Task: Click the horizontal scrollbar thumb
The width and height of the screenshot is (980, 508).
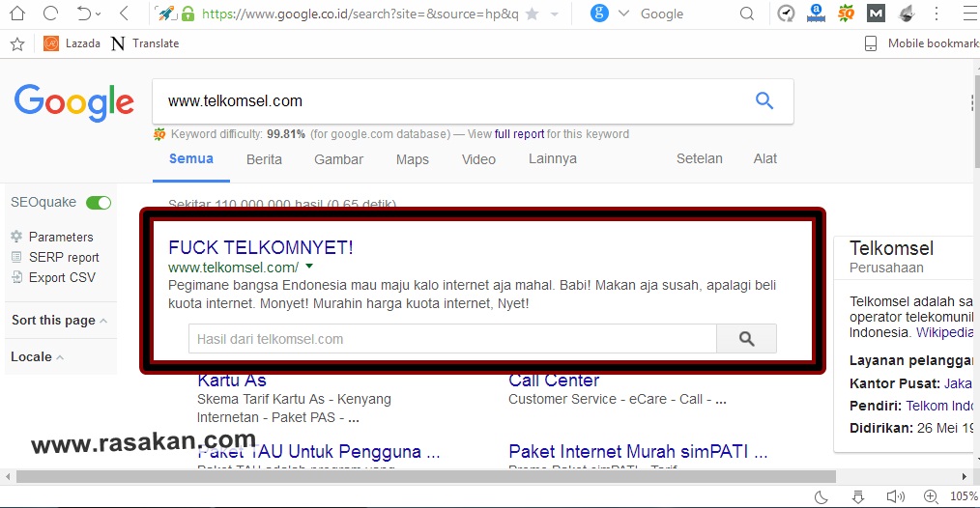Action: click(x=426, y=477)
